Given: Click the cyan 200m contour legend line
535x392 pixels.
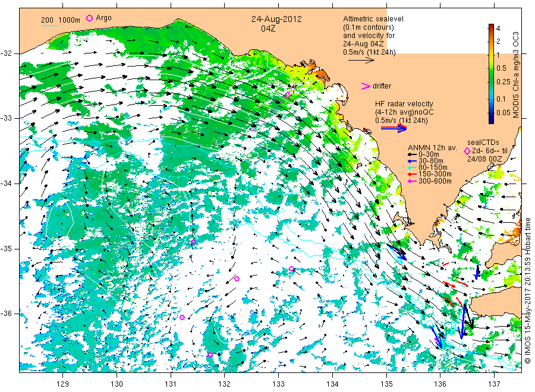Looking at the screenshot, I should (49, 25).
